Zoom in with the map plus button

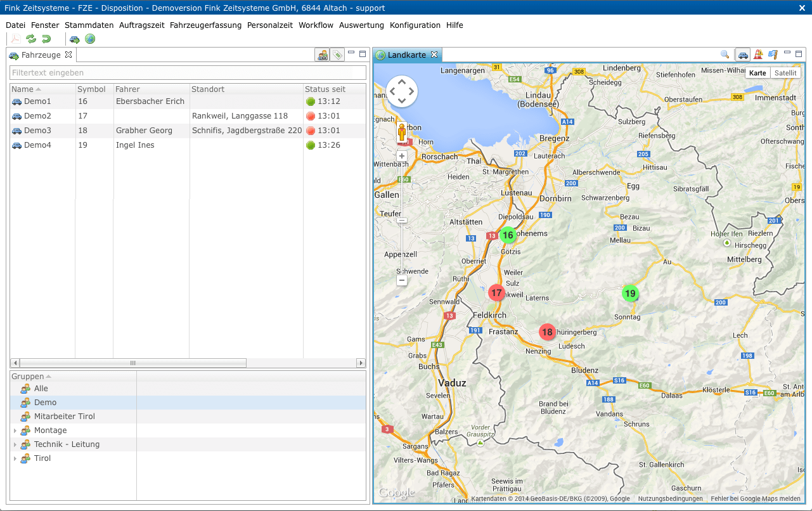[x=402, y=156]
